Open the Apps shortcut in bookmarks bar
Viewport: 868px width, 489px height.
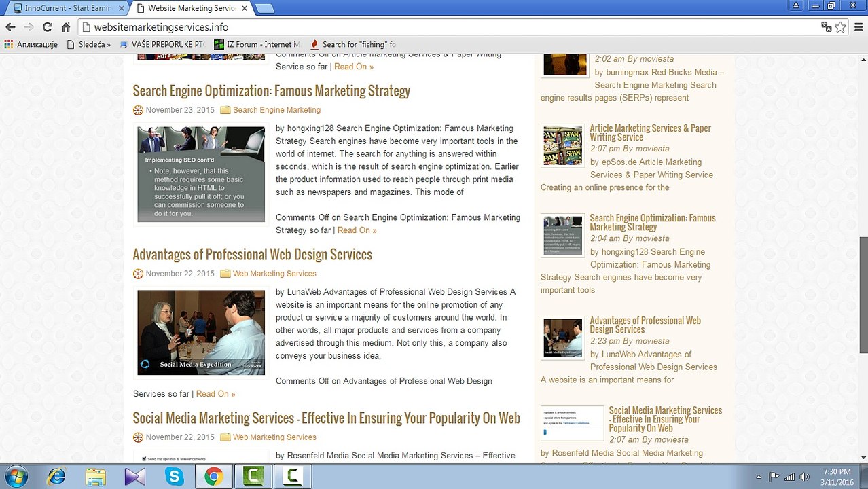[x=30, y=44]
